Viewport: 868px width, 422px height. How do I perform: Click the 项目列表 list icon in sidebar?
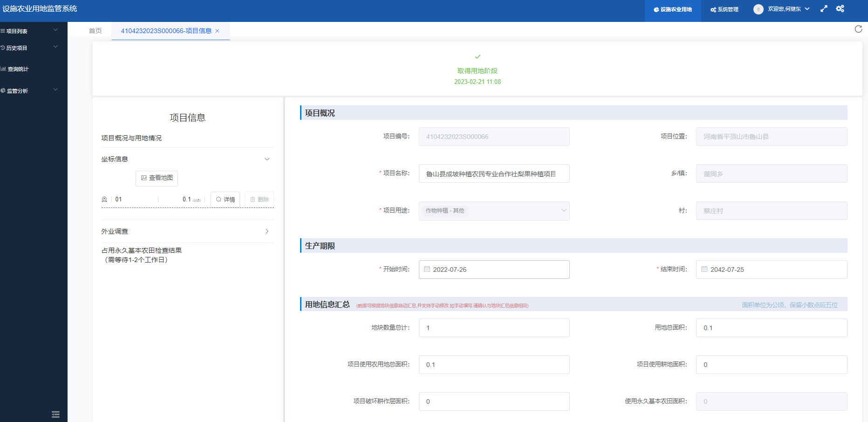[3, 31]
